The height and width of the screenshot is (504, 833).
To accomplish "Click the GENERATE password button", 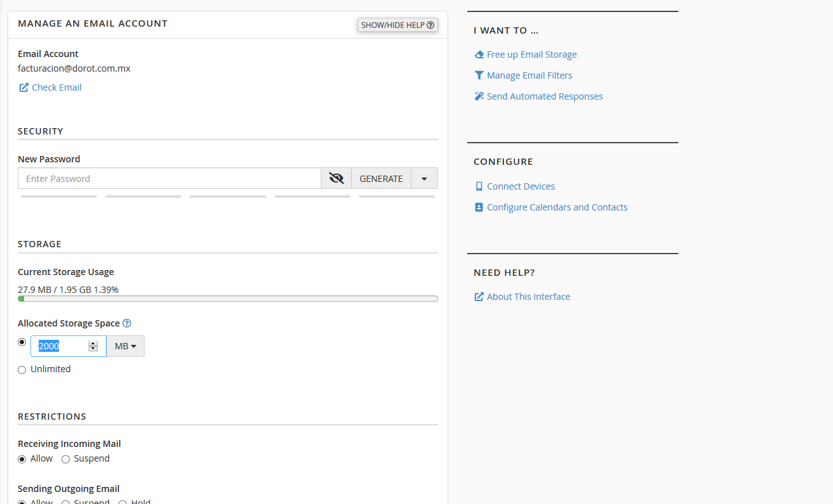I will 381,179.
